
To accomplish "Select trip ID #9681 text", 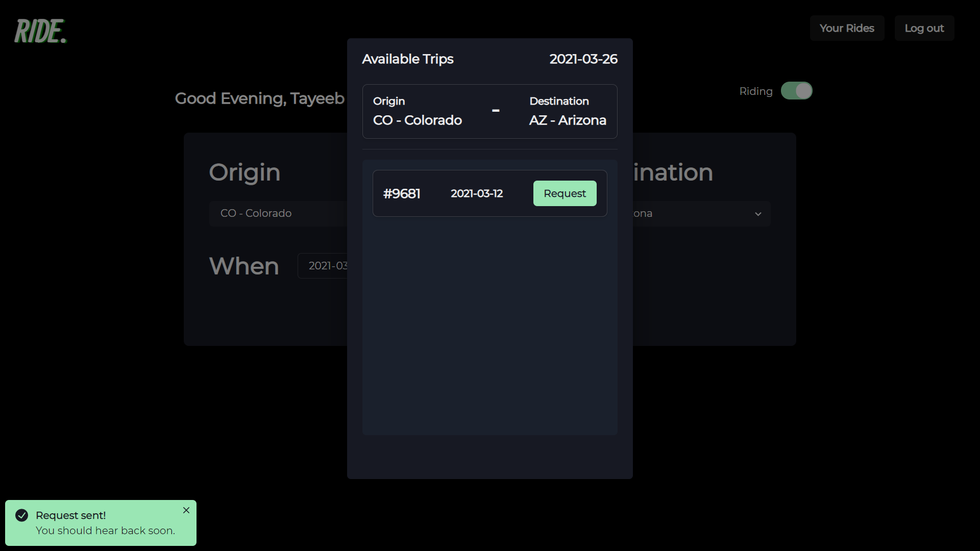I will [402, 194].
